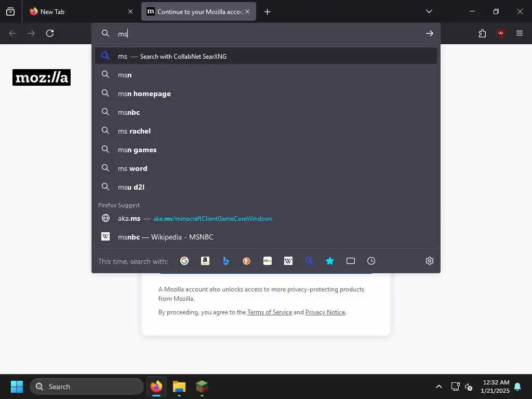
Task: Open search settings gear icon
Action: pyautogui.click(x=430, y=261)
